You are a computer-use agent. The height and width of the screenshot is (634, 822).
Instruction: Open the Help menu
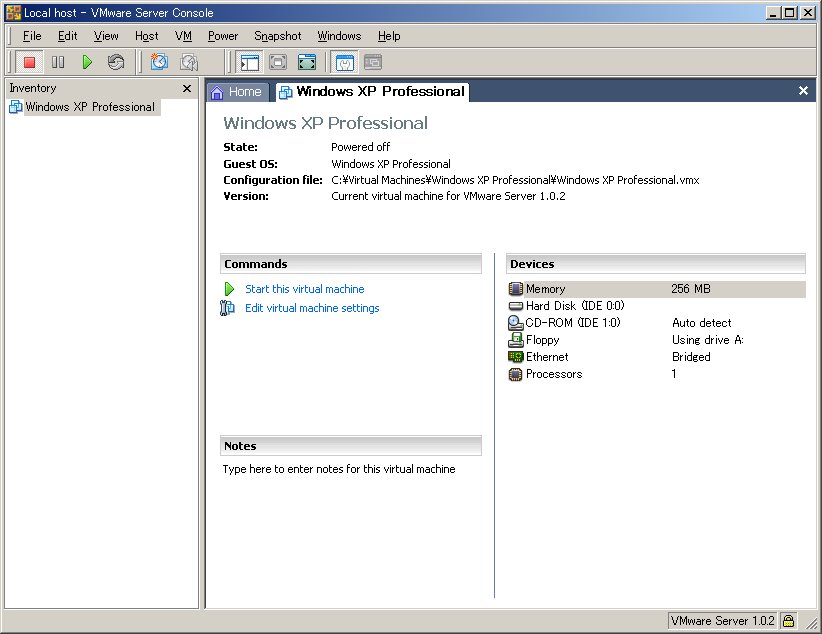(389, 36)
